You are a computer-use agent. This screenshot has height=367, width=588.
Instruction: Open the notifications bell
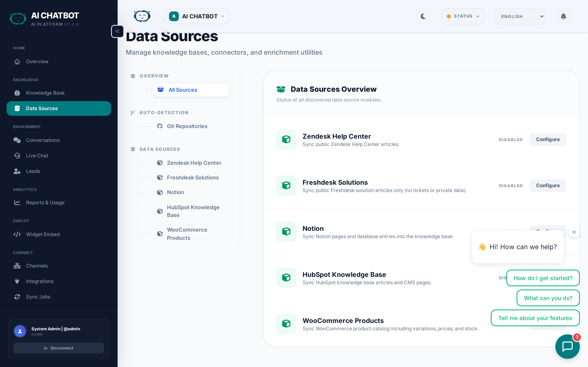pyautogui.click(x=563, y=16)
